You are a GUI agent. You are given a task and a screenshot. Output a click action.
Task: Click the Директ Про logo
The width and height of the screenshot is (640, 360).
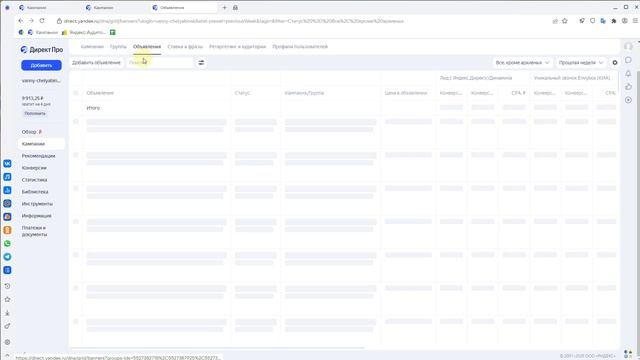pos(42,49)
